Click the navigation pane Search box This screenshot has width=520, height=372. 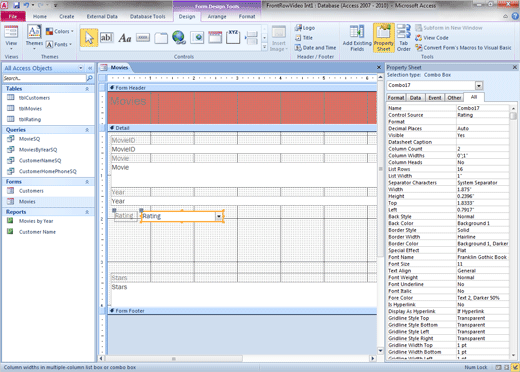point(44,78)
